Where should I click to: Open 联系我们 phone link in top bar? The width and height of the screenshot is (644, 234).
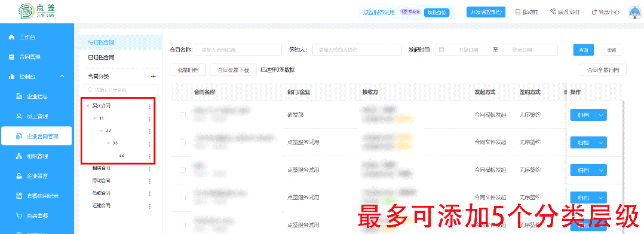(x=565, y=13)
